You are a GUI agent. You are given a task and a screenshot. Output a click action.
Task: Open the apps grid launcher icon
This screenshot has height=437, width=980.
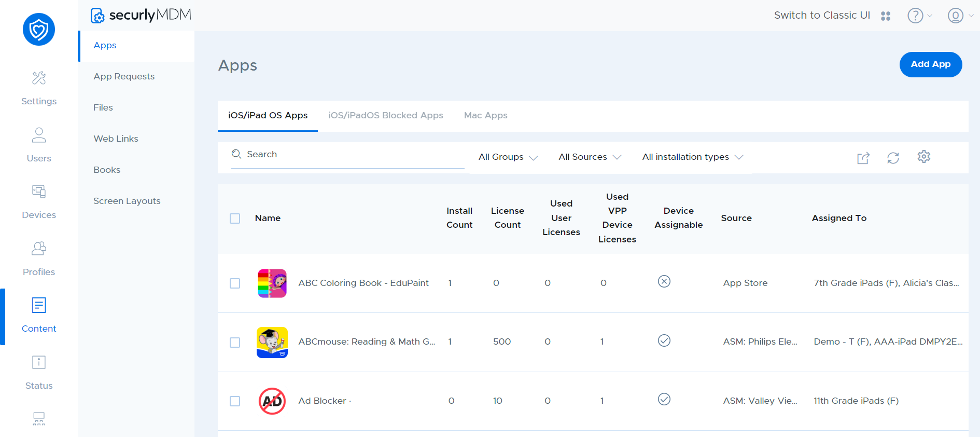pyautogui.click(x=886, y=16)
